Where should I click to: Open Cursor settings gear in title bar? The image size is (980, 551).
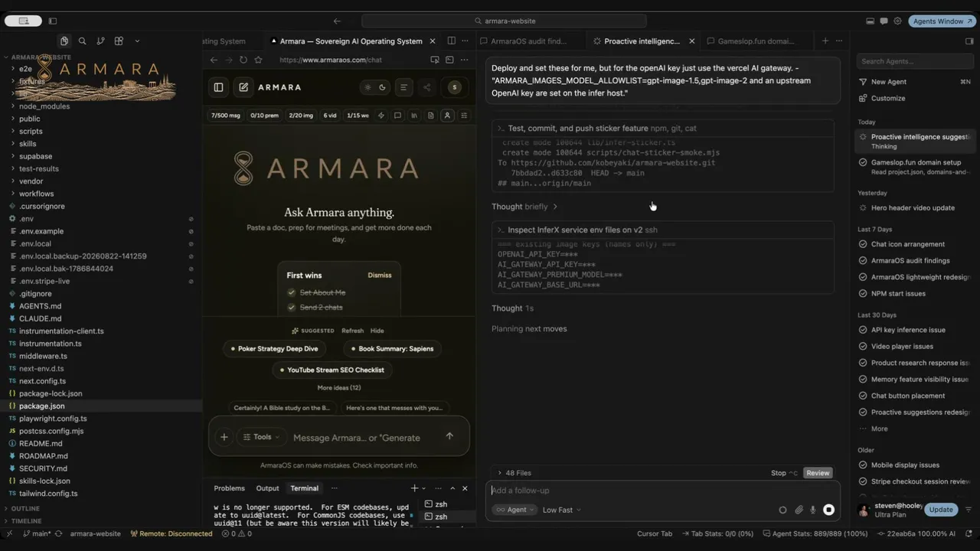[897, 21]
